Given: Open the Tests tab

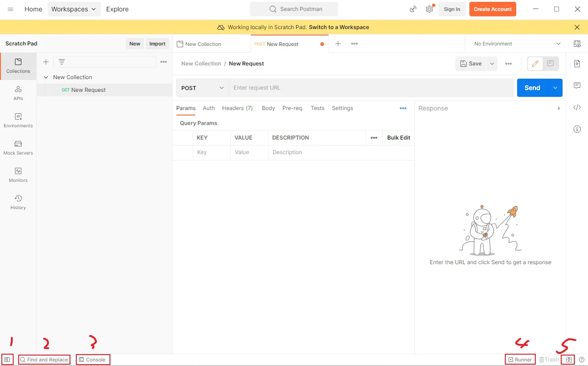Looking at the screenshot, I should (318, 108).
